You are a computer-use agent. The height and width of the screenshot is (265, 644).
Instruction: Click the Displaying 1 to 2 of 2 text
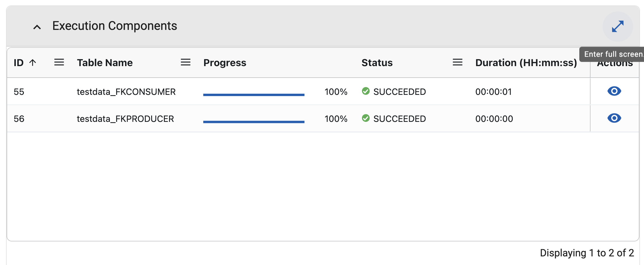(586, 253)
